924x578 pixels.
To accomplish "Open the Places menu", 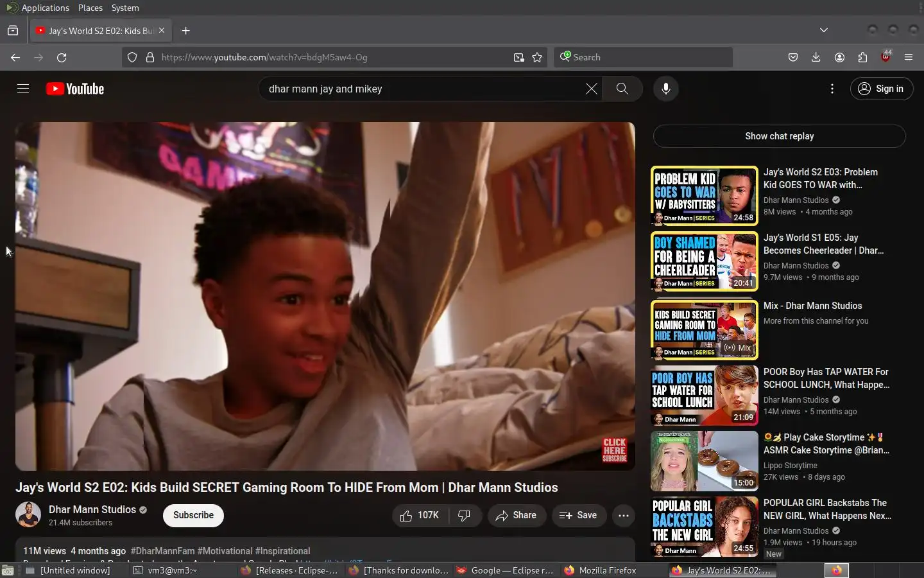I will tap(90, 8).
